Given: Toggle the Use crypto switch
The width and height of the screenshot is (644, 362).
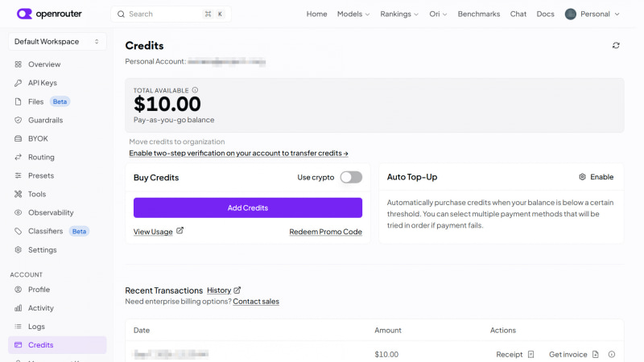Looking at the screenshot, I should [351, 177].
